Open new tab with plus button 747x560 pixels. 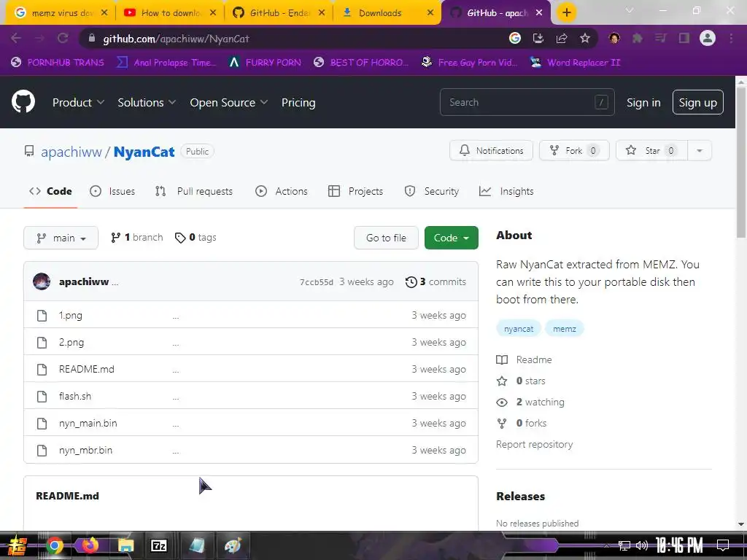click(566, 13)
